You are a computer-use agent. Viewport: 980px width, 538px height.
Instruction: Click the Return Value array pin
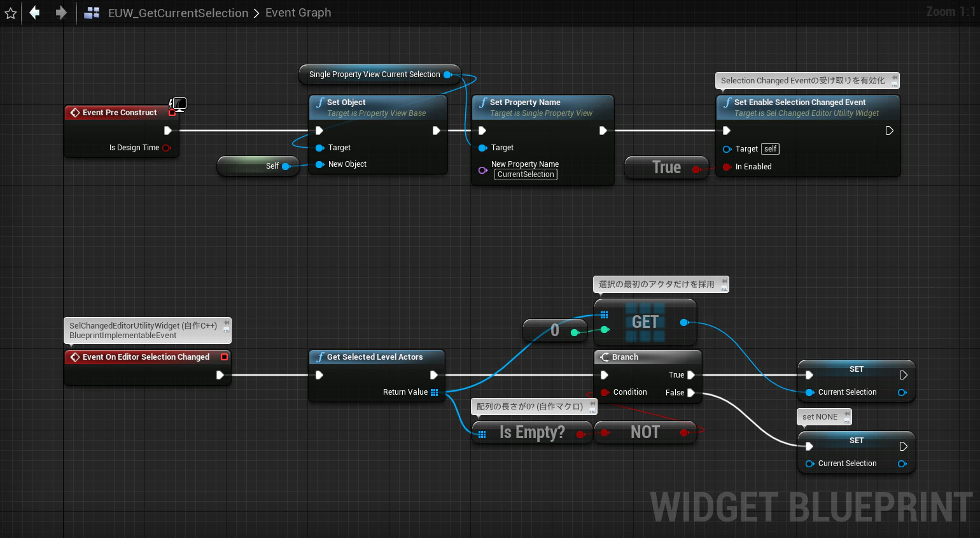[x=435, y=392]
